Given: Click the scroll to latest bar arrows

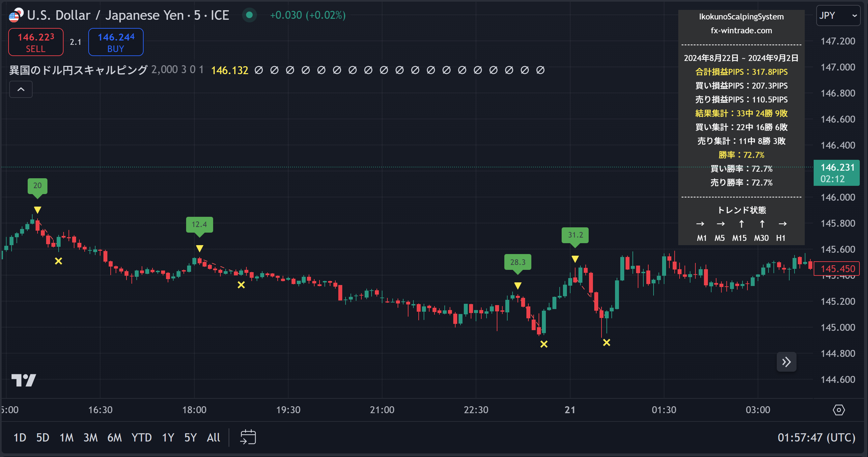Looking at the screenshot, I should click(786, 362).
